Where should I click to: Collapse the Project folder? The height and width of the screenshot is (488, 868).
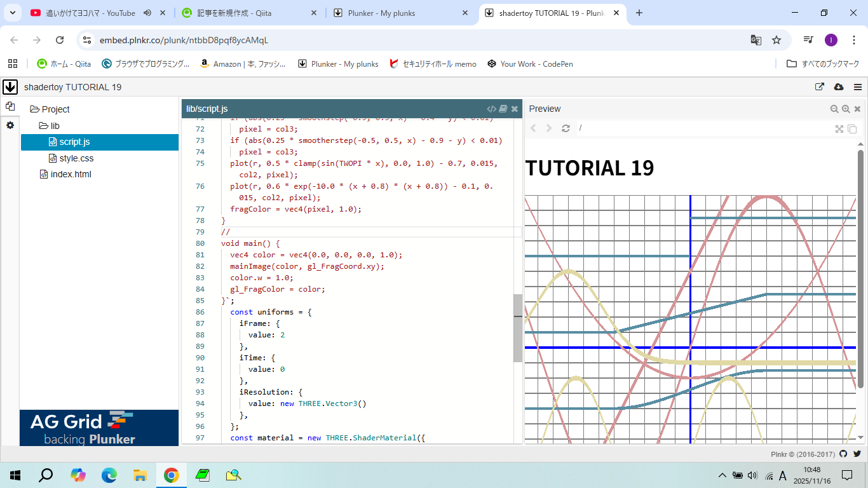pyautogui.click(x=50, y=109)
